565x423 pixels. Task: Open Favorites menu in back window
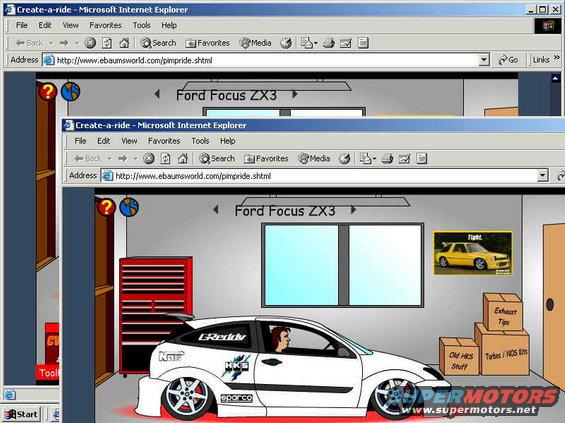[x=105, y=25]
